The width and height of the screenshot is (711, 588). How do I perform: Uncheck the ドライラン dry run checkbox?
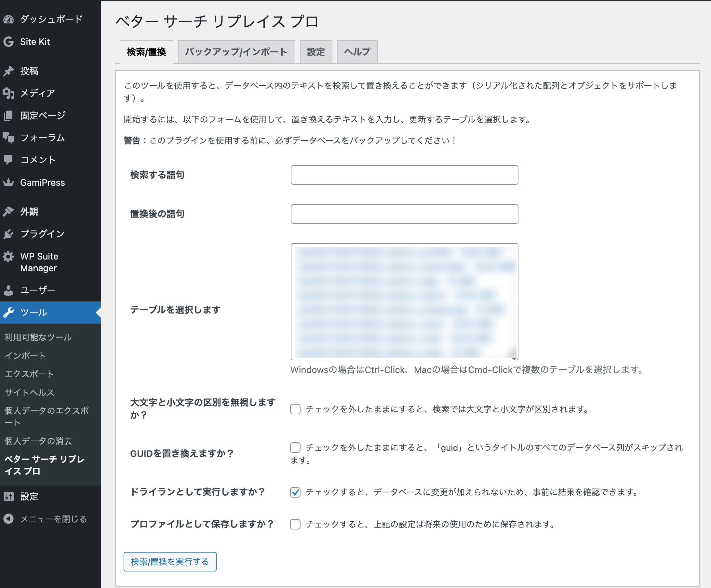point(295,492)
